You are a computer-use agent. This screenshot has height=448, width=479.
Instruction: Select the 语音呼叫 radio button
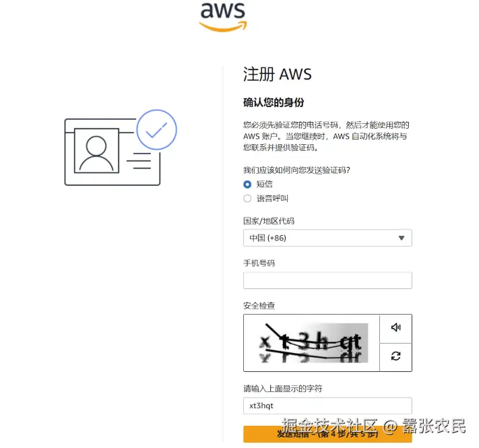click(247, 199)
